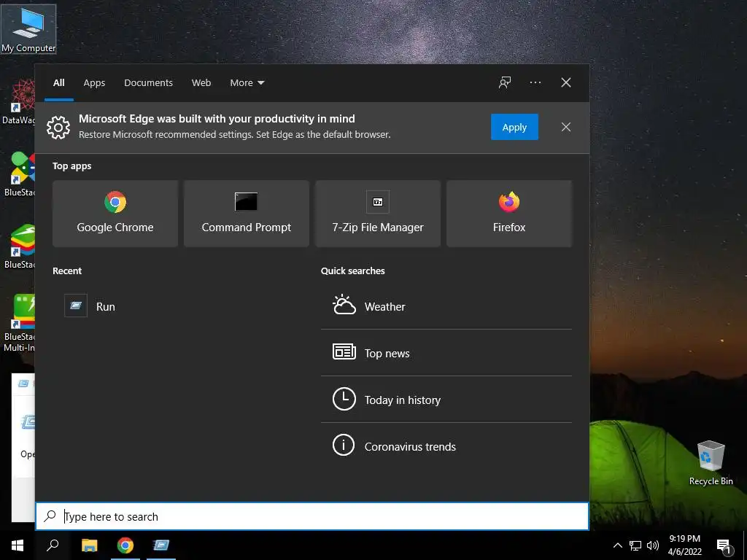Open Chrome from the taskbar
The image size is (747, 560).
125,545
